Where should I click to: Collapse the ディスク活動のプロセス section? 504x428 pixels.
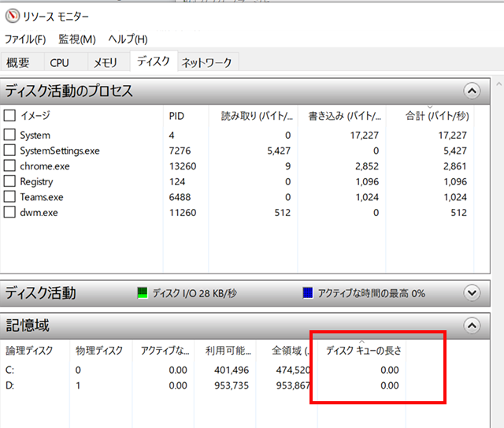click(x=472, y=91)
